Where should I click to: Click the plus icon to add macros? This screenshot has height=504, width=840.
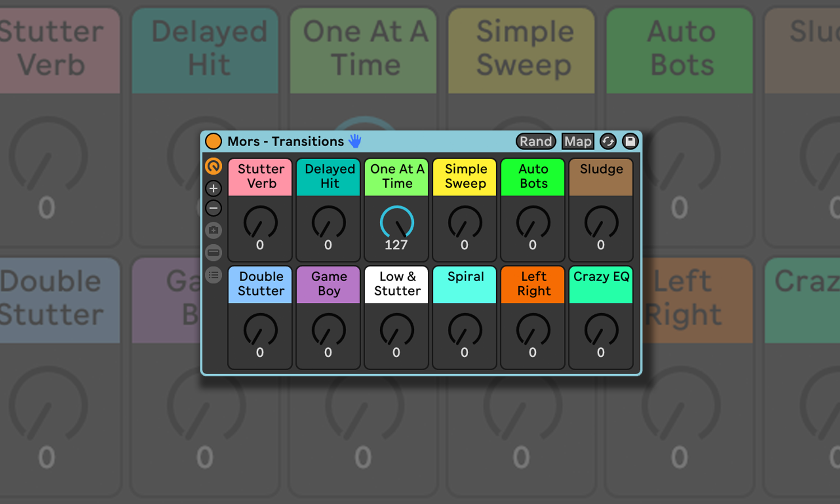[x=213, y=188]
